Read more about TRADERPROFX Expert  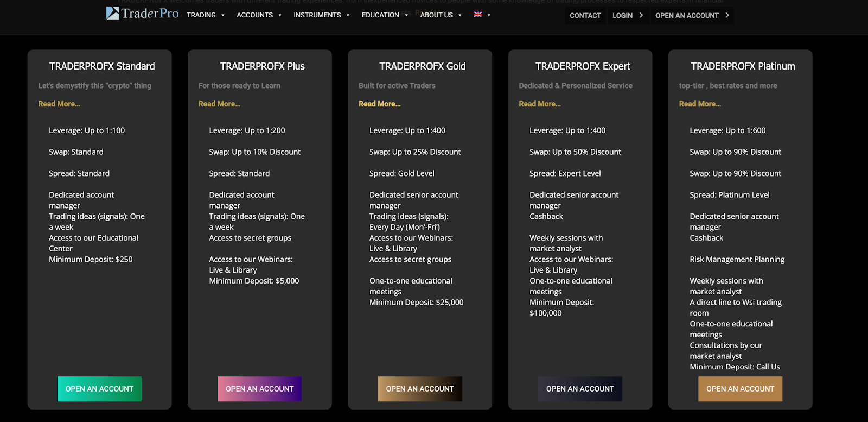540,104
